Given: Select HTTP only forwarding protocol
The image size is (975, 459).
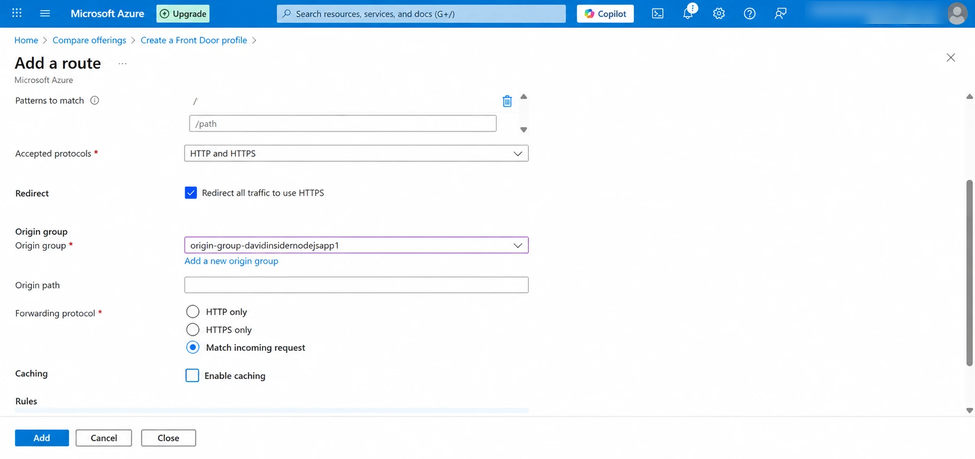Looking at the screenshot, I should (x=193, y=312).
